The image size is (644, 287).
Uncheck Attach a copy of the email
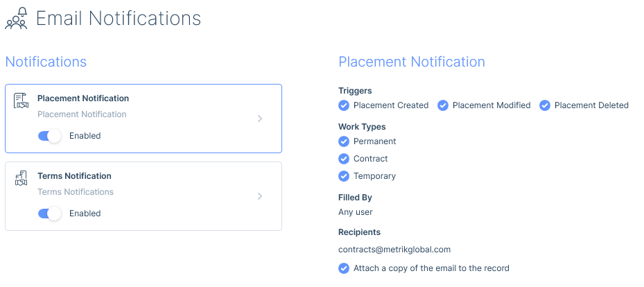[x=344, y=268]
